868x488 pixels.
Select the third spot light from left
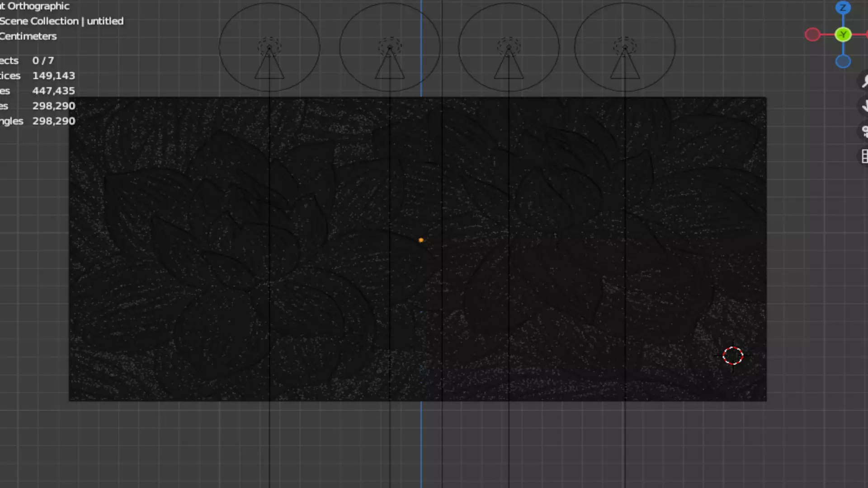point(509,47)
